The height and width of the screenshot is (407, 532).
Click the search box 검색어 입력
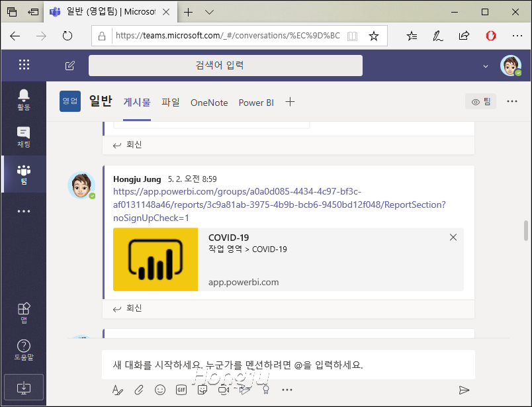tap(226, 65)
